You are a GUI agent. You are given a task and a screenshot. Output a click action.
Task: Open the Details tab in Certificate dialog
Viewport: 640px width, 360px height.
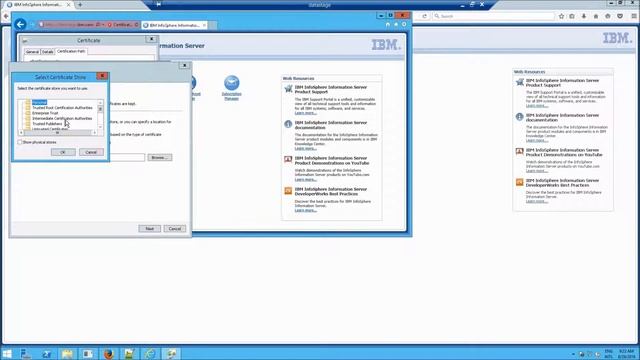pyautogui.click(x=47, y=52)
